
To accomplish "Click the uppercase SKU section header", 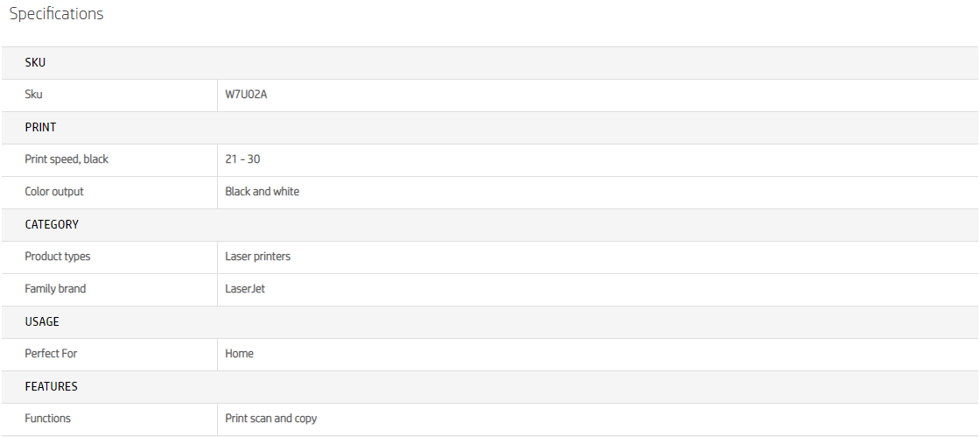I will click(35, 62).
